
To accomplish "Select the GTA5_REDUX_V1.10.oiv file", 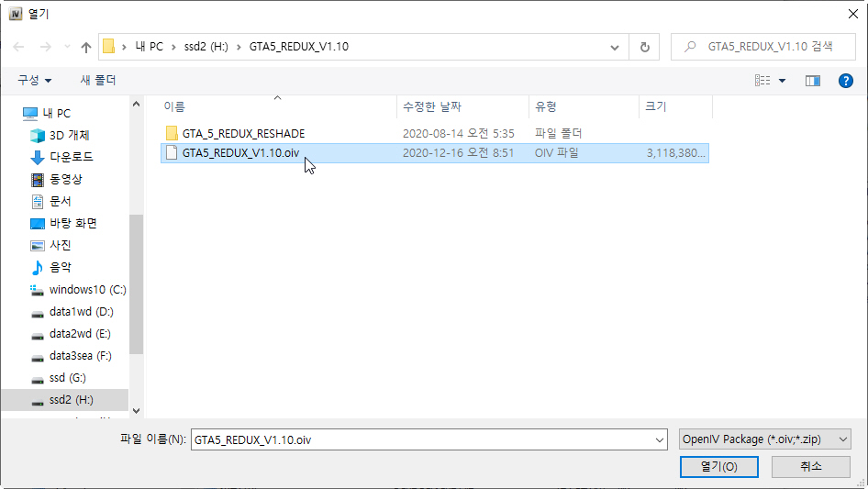I will pyautogui.click(x=240, y=153).
